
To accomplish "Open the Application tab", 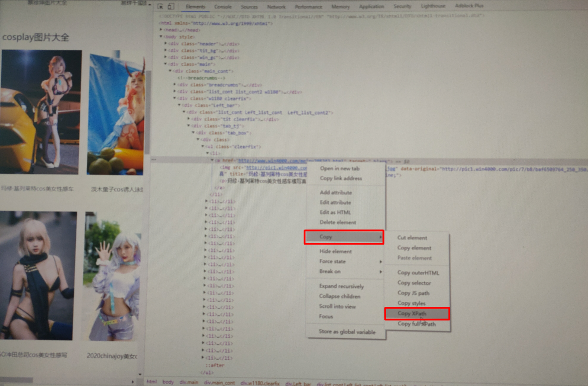I will [x=372, y=6].
